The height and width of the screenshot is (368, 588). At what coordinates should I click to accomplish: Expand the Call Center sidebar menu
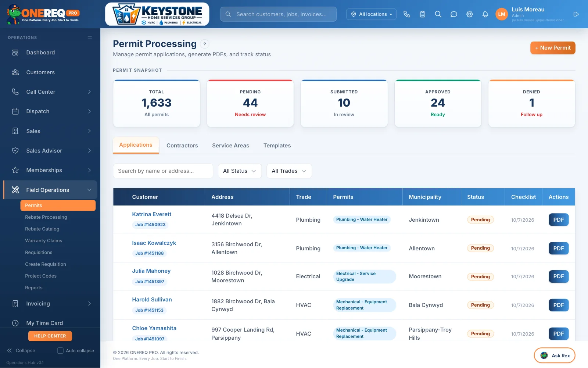pos(50,92)
